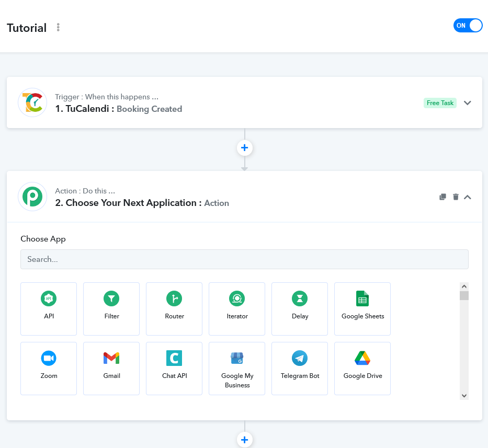Choose the Telegram Bot app tile
Image resolution: width=488 pixels, height=448 pixels.
300,369
